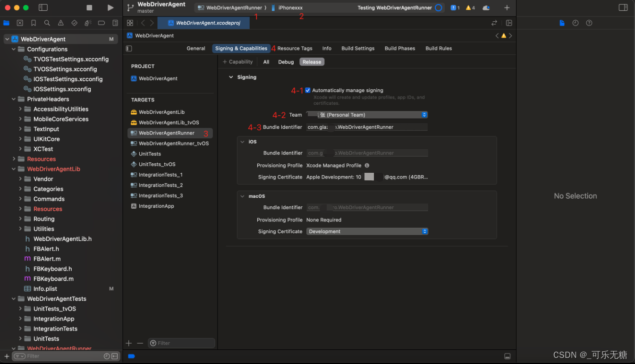
Task: Open the Debug navigator icon
Action: click(x=88, y=23)
